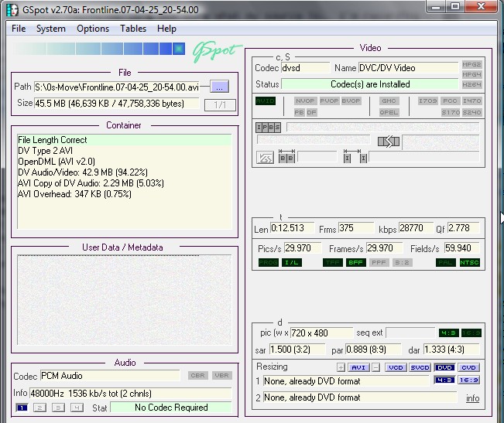The image size is (504, 423).
Task: Click the MPG4 indicator
Action: (471, 74)
